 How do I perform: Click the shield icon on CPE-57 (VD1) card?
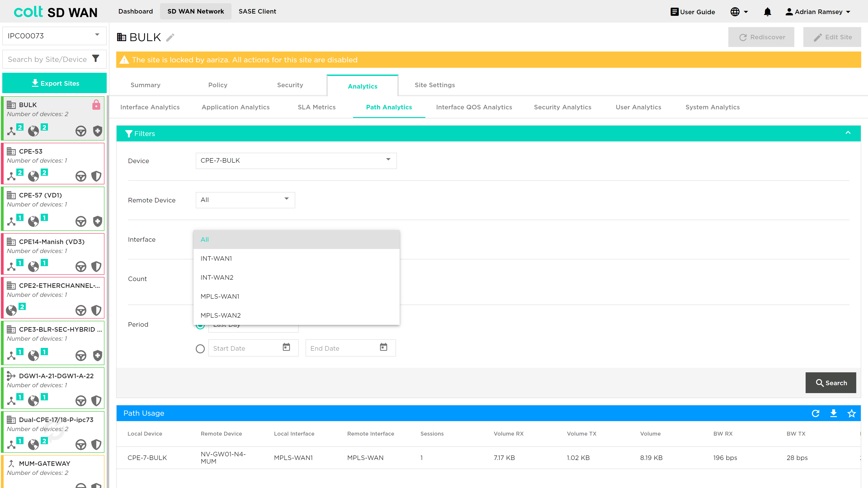pyautogui.click(x=97, y=221)
